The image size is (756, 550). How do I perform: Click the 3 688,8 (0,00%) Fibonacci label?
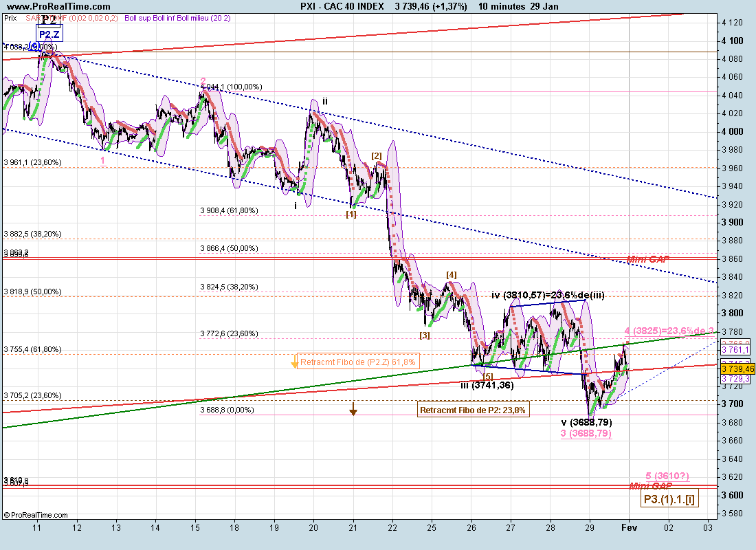coord(227,410)
